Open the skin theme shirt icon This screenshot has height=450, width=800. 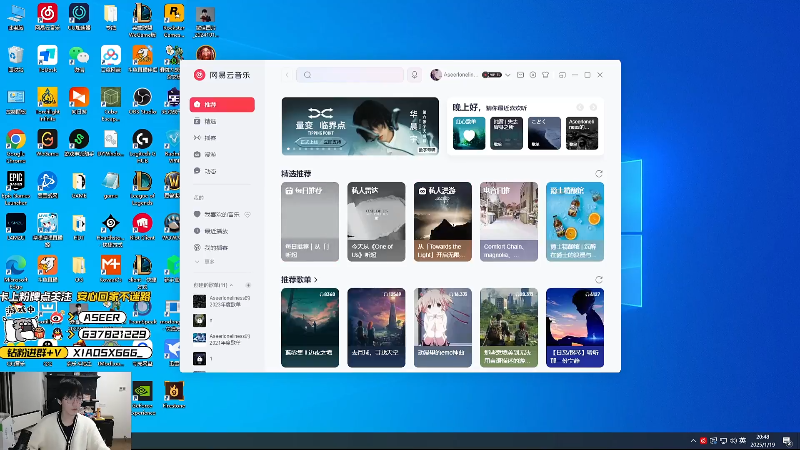[x=545, y=75]
